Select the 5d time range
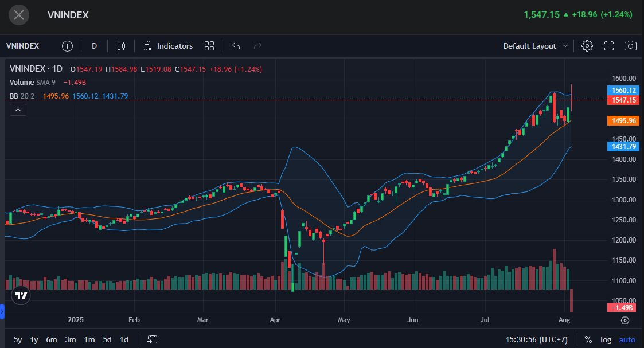Viewport: 644px width, 348px height. (x=107, y=339)
